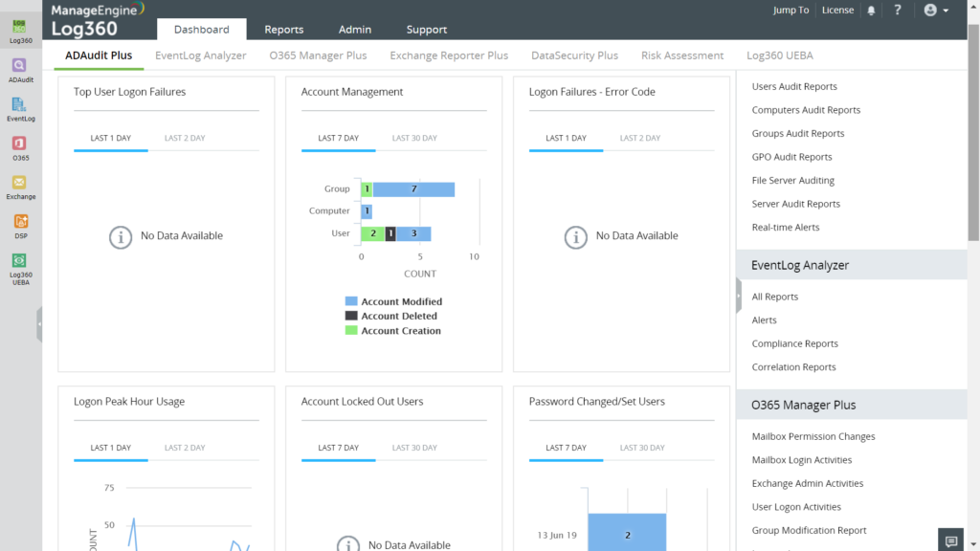Open the Admin tab
This screenshot has height=551, width=980.
tap(355, 30)
